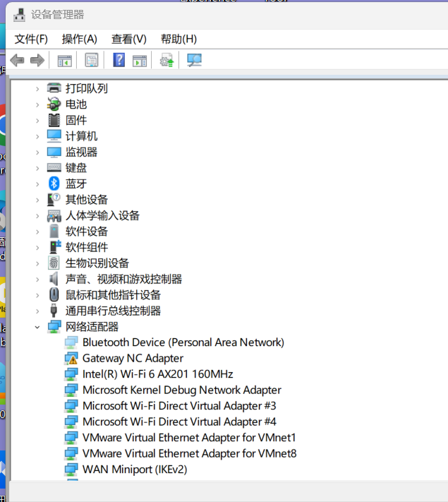
Task: Select Microsoft Kernel Debug Network Adapter
Action: [182, 390]
